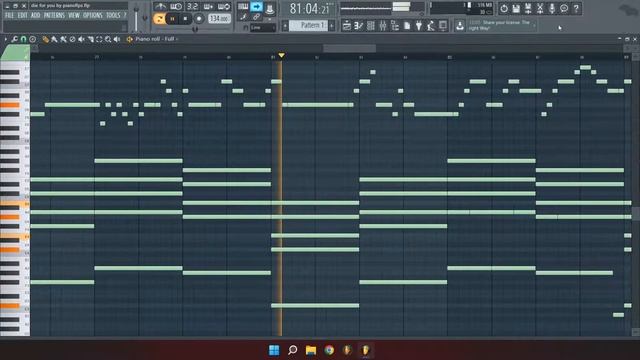Screen dimensions: 640x360
Task: Open the audio editor scissors icon
Action: [540, 8]
